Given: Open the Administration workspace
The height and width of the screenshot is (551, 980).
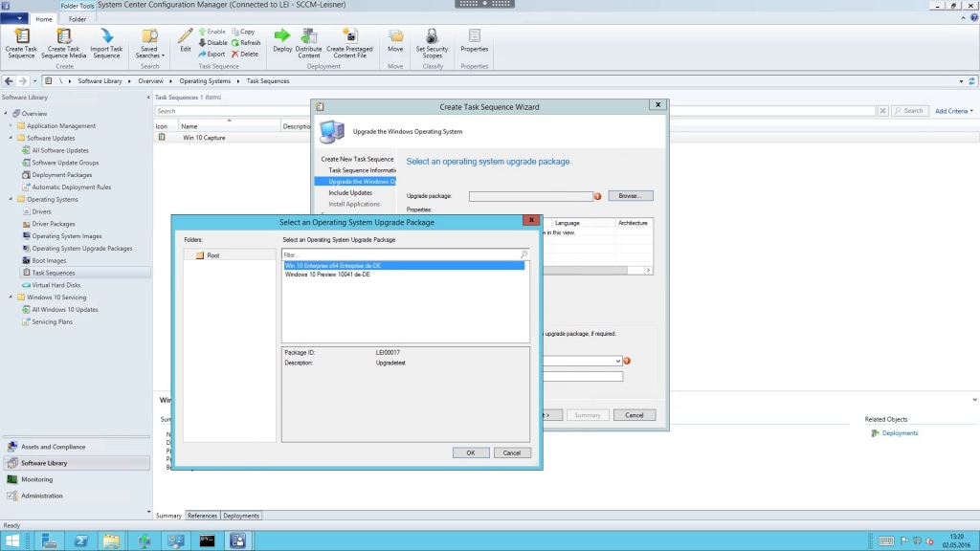Looking at the screenshot, I should [77, 496].
